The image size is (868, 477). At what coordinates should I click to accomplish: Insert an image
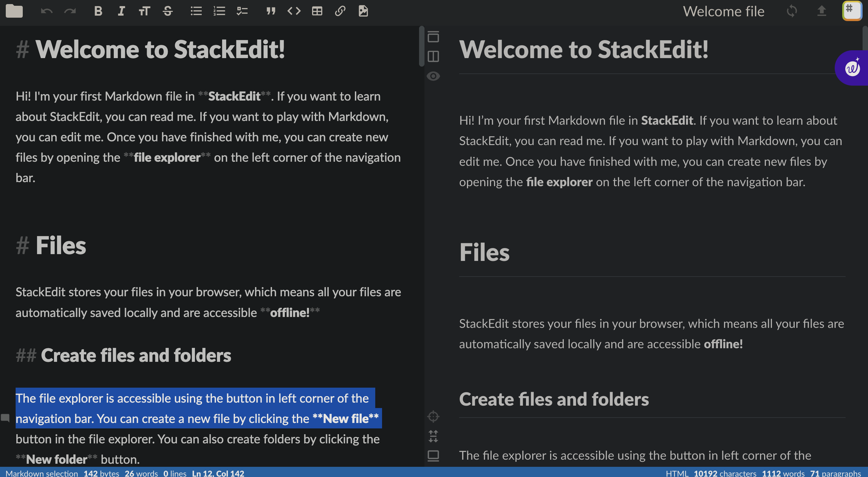coord(363,11)
